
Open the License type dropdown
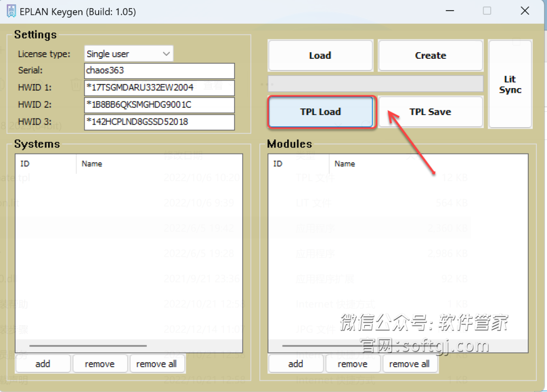pos(129,54)
